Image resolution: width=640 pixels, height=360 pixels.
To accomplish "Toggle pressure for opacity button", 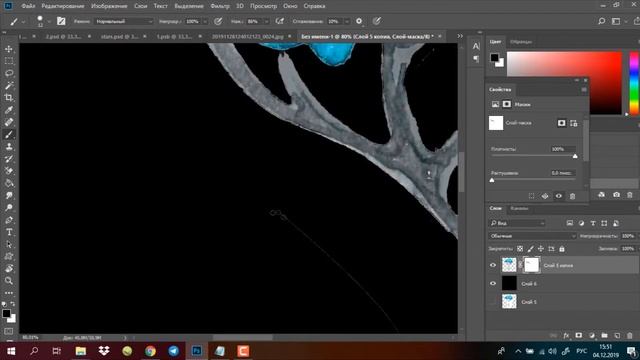I will pos(218,21).
